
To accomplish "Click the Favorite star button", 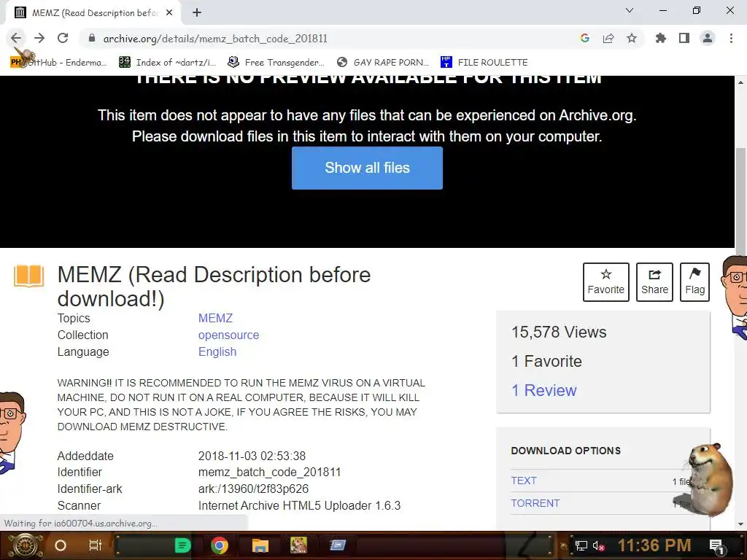I will coord(606,282).
